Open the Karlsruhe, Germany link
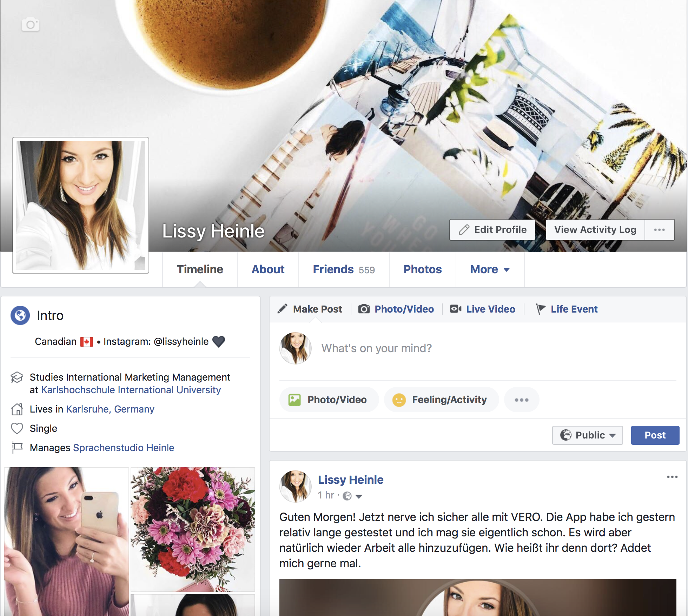688x616 pixels. 110,409
